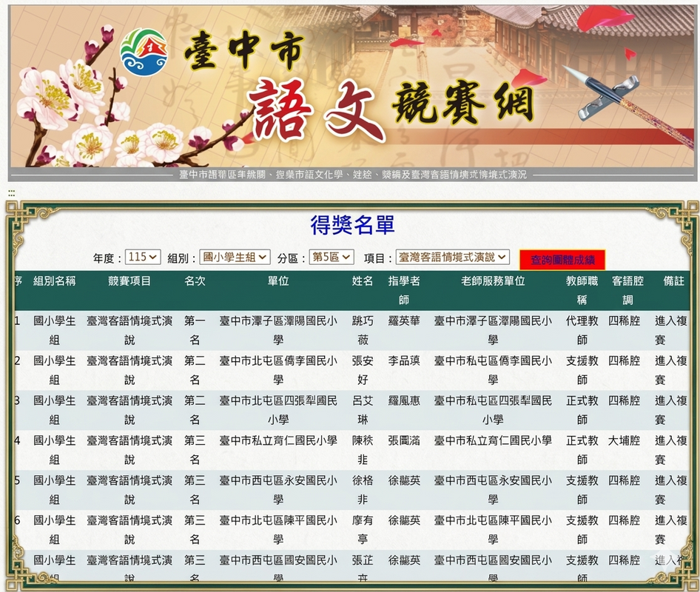Open the 年度 dropdown showing 115
This screenshot has width=700, height=592.
143,258
